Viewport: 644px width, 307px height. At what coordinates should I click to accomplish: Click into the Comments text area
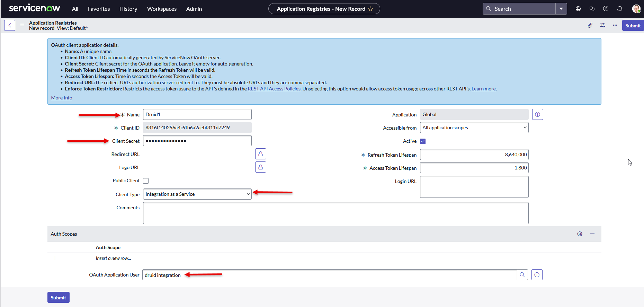[x=335, y=213]
